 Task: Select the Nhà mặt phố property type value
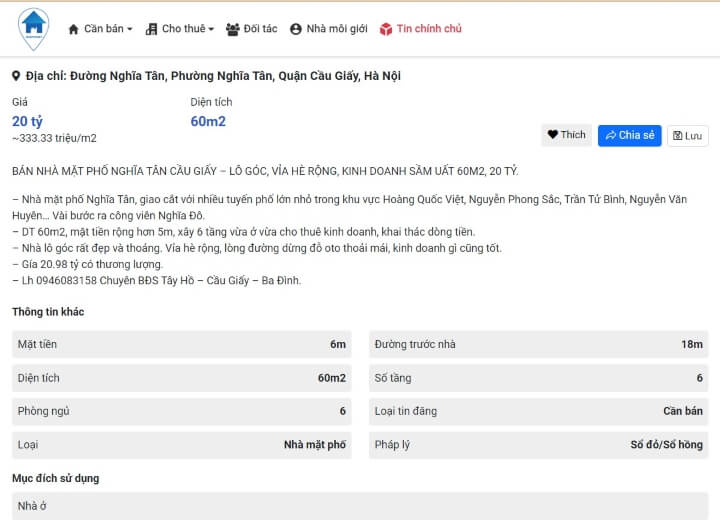click(x=314, y=444)
